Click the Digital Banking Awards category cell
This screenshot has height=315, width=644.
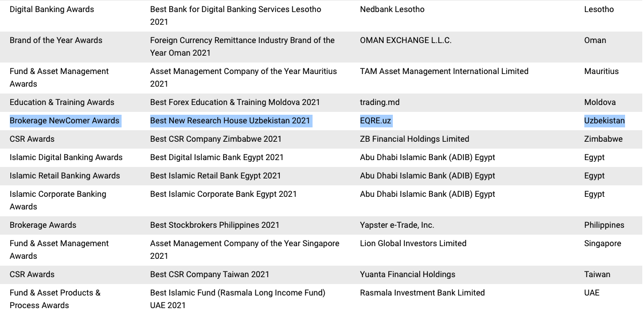tap(52, 9)
